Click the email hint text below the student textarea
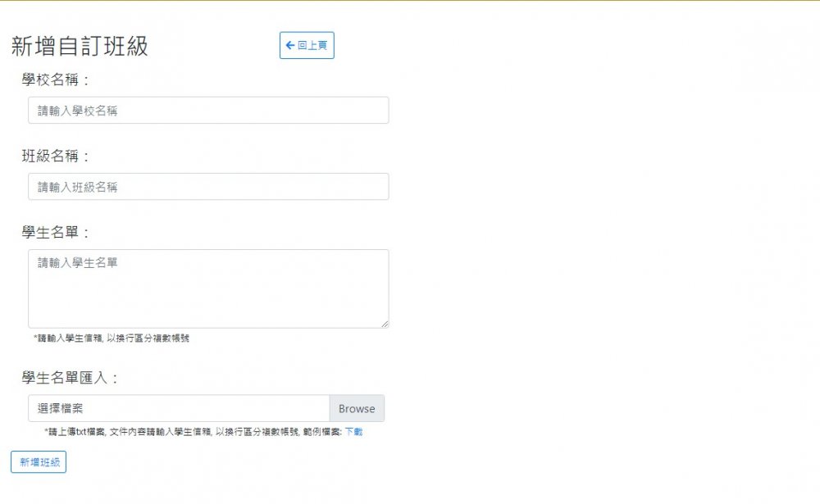 tap(112, 338)
